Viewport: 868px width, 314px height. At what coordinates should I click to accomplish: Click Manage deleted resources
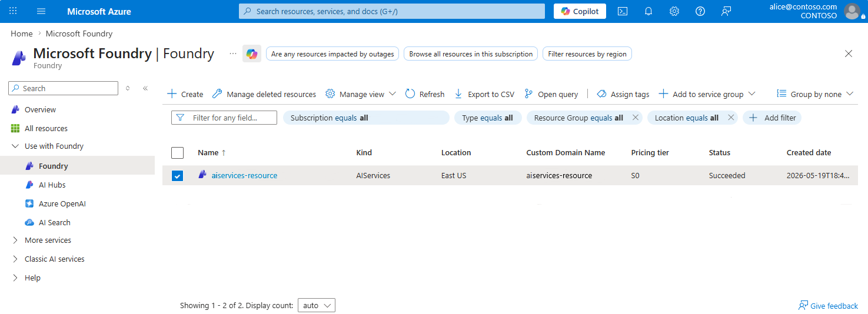[264, 94]
